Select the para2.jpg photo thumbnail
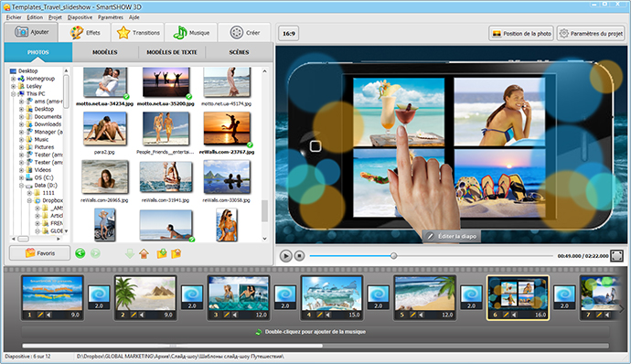Image resolution: width=631 pixels, height=364 pixels. click(x=104, y=129)
